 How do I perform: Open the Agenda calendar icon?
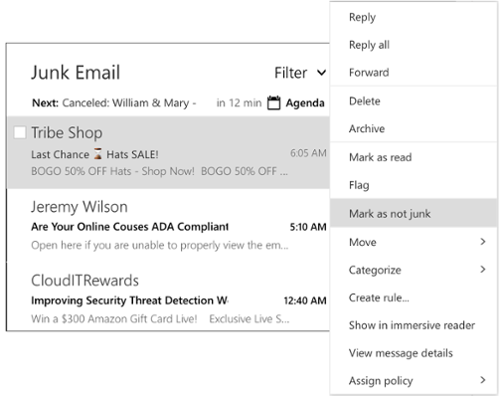pyautogui.click(x=274, y=103)
